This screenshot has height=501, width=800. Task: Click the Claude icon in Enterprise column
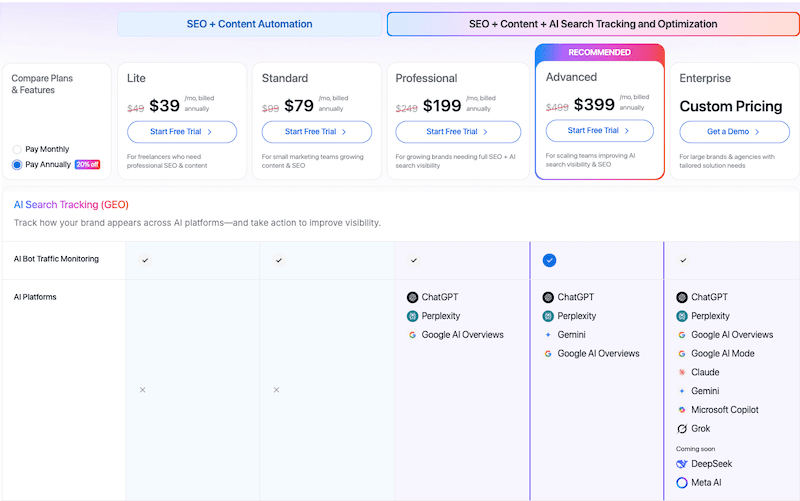682,372
